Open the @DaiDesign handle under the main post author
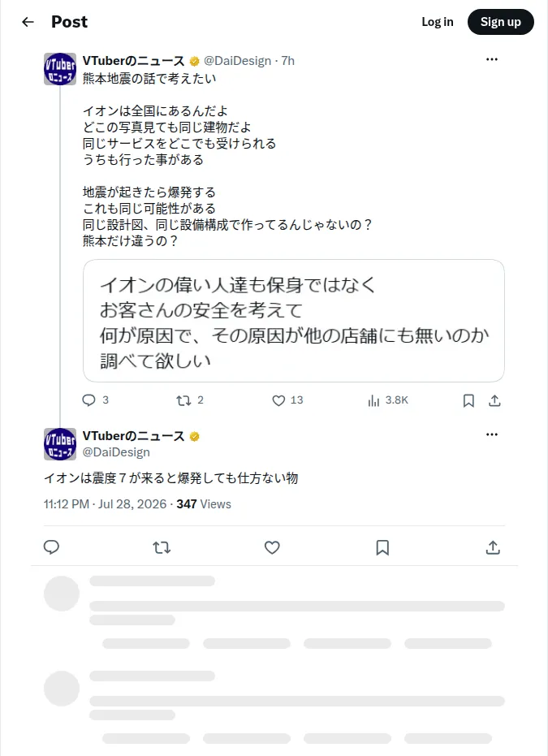Viewport: 548px width, 756px height. pos(116,452)
